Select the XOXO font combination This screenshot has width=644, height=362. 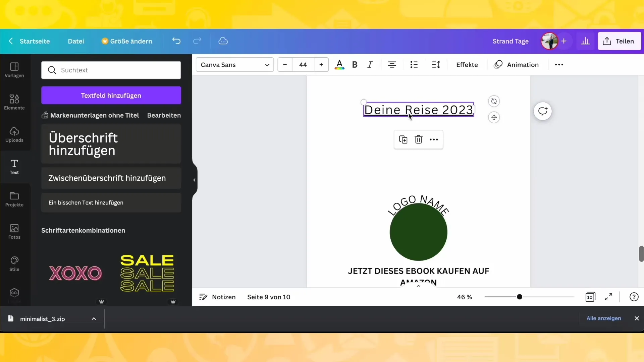(75, 273)
